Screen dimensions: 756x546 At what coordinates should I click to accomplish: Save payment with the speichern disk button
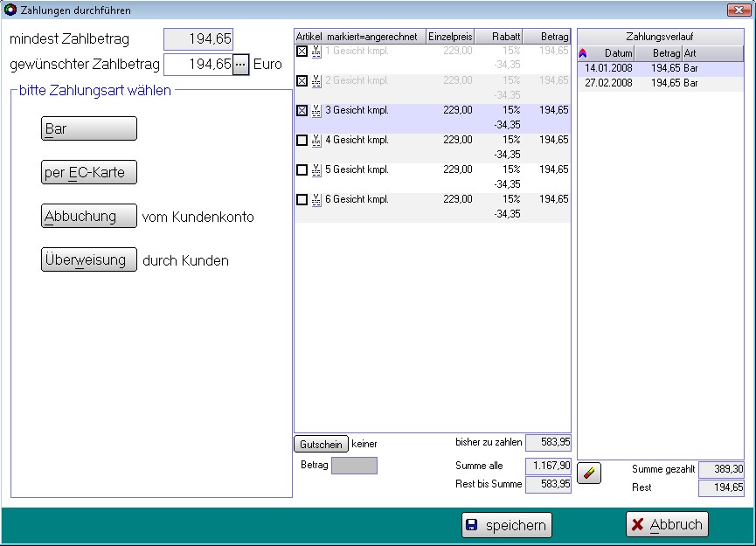[507, 525]
